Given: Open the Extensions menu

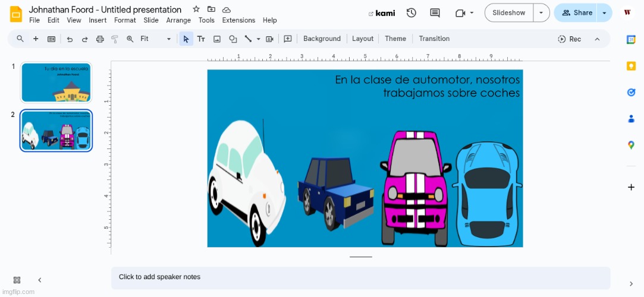Looking at the screenshot, I should pos(238,20).
